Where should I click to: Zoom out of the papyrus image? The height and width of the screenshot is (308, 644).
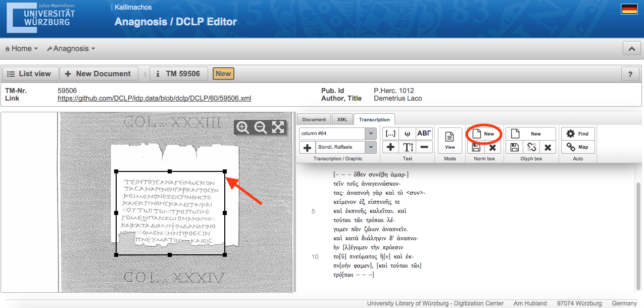coord(261,128)
